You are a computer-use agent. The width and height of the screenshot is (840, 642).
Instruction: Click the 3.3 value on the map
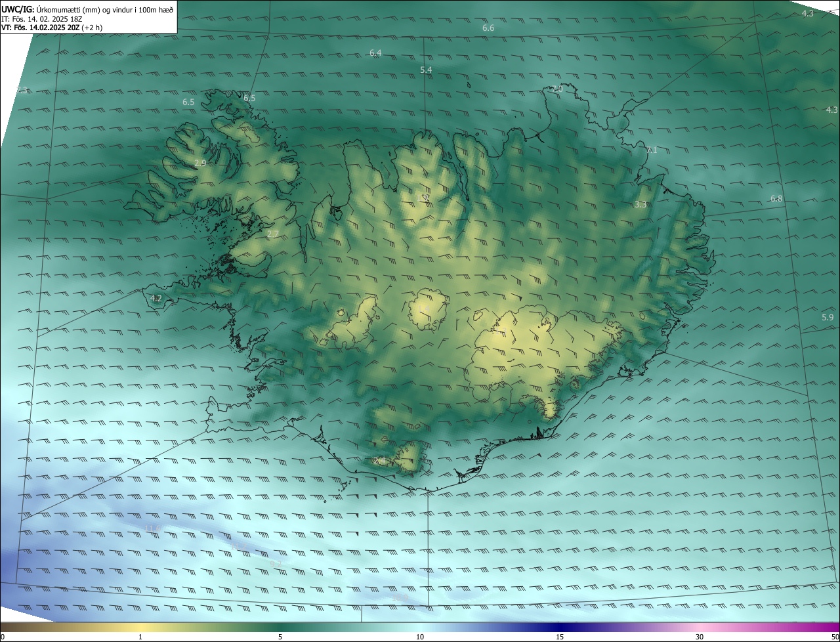click(640, 205)
